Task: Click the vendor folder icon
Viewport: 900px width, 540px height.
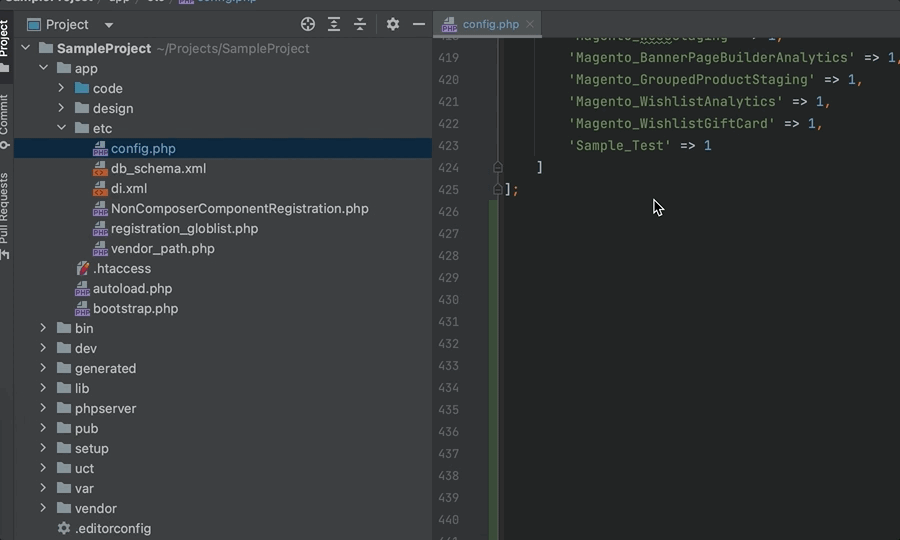Action: click(x=64, y=508)
